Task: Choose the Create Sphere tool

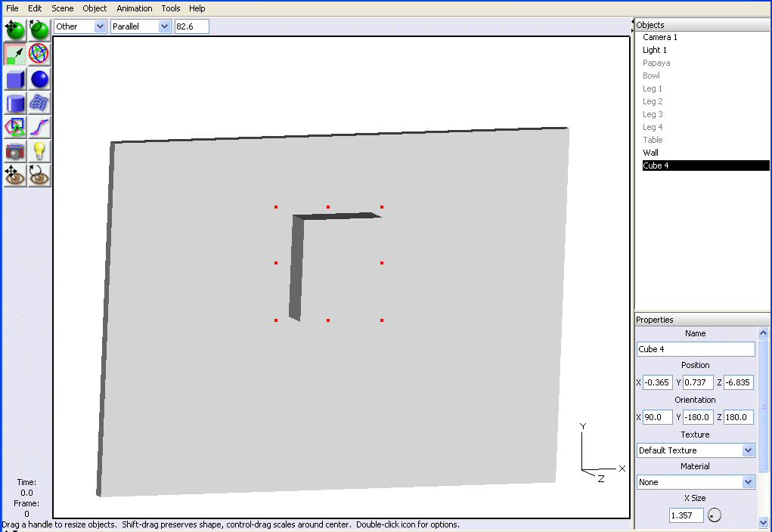Action: coord(39,79)
